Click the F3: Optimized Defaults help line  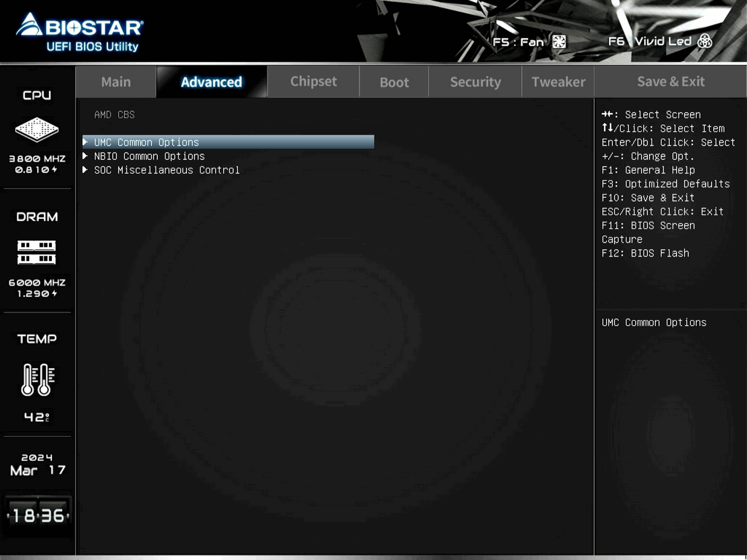(666, 184)
